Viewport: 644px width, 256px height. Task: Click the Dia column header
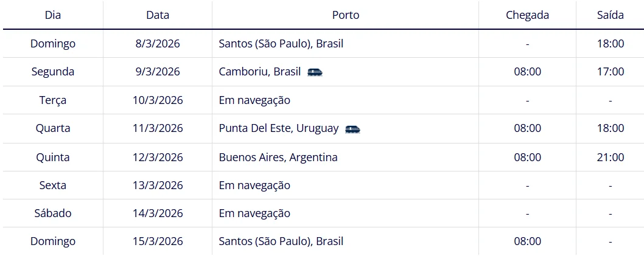[x=53, y=15]
